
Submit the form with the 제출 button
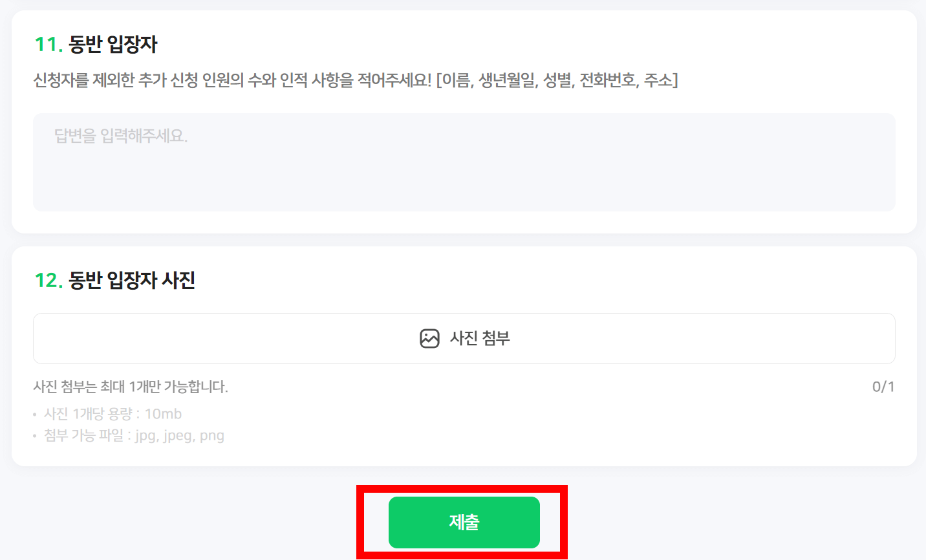pyautogui.click(x=463, y=522)
